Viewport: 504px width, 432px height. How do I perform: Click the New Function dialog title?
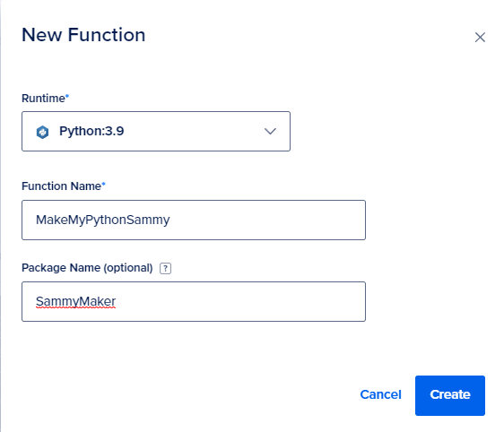click(83, 35)
